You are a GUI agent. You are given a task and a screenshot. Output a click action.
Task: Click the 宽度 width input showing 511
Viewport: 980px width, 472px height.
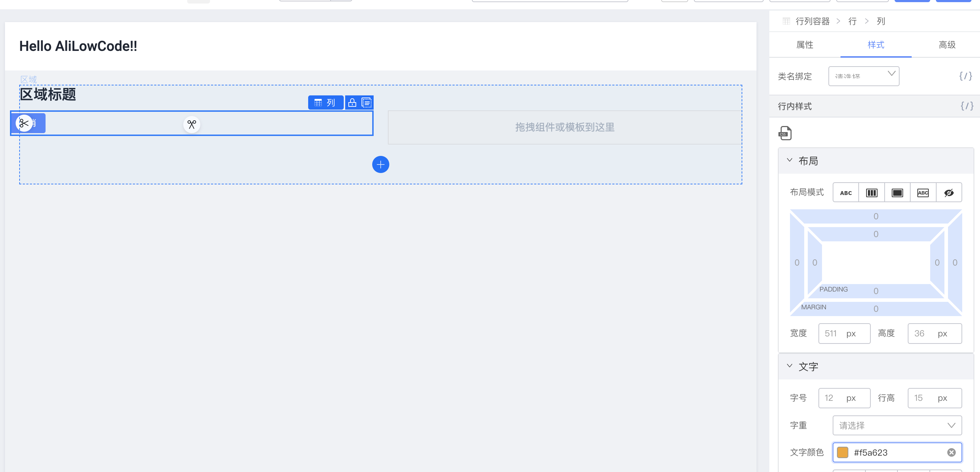click(844, 333)
